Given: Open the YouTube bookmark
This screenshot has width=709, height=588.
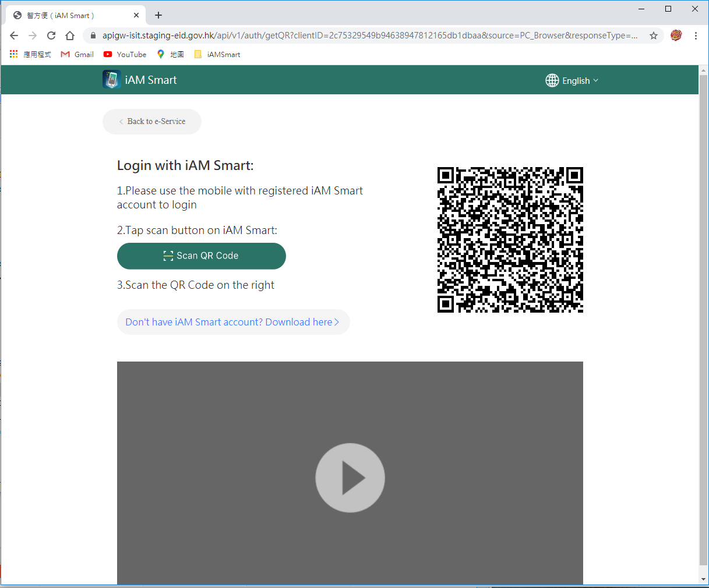Looking at the screenshot, I should point(124,54).
